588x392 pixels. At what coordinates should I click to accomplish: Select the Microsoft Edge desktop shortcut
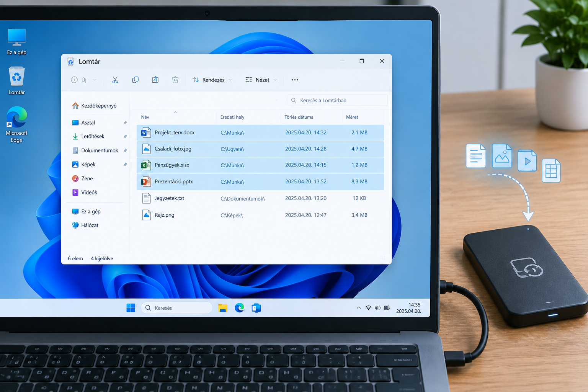[17, 124]
